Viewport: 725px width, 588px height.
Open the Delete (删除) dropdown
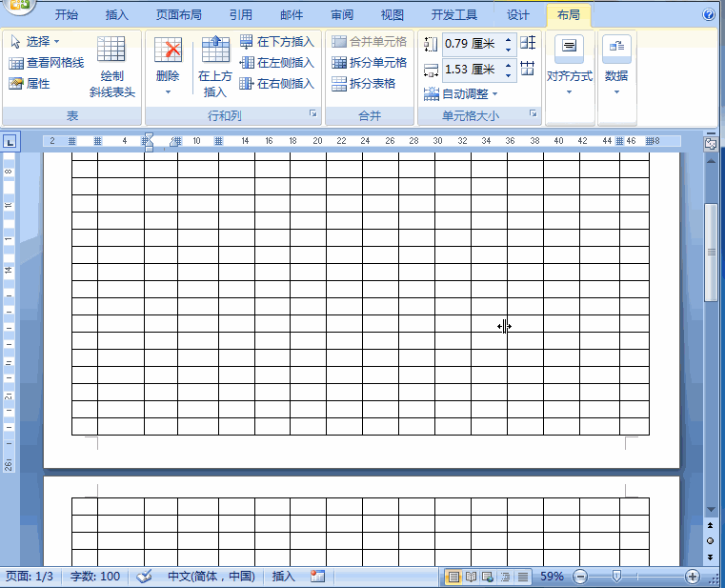tap(168, 67)
